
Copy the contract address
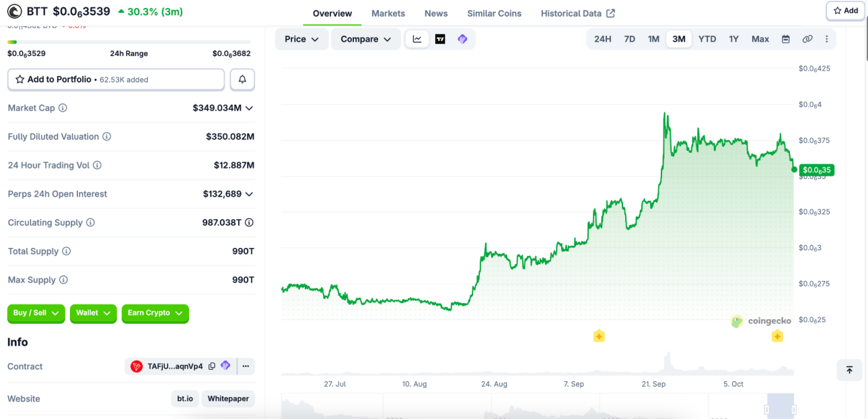[212, 366]
